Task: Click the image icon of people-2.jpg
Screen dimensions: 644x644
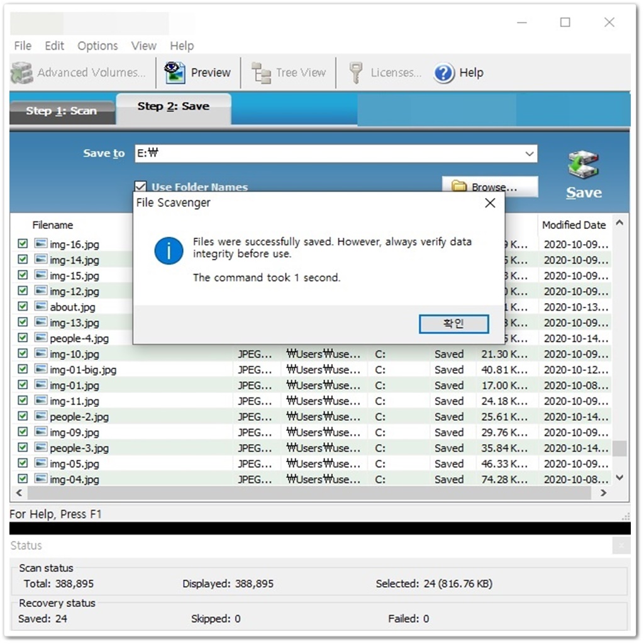Action: click(x=40, y=416)
